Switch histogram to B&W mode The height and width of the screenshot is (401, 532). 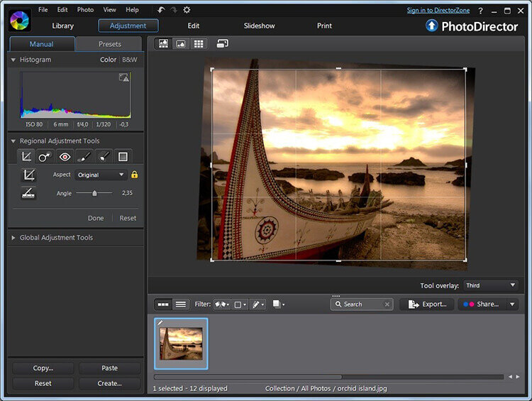[130, 60]
